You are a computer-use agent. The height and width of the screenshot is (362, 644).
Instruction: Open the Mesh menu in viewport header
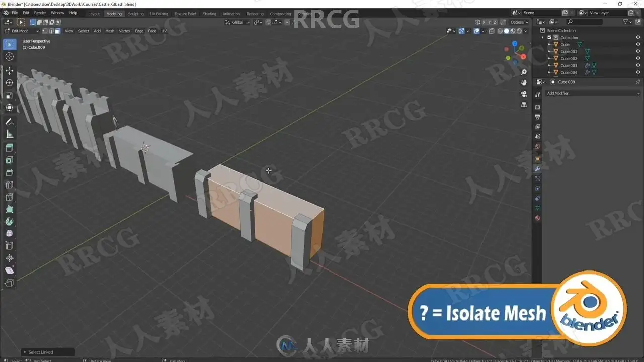pos(110,31)
